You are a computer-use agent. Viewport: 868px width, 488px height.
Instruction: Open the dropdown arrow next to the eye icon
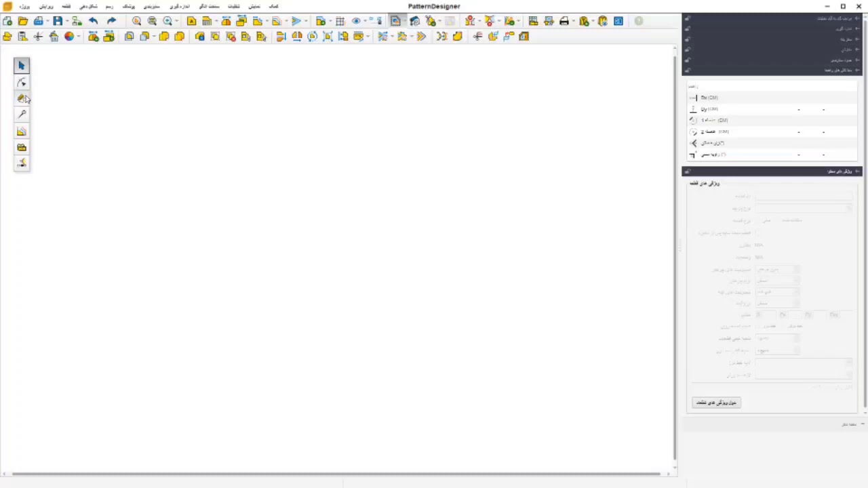[365, 21]
